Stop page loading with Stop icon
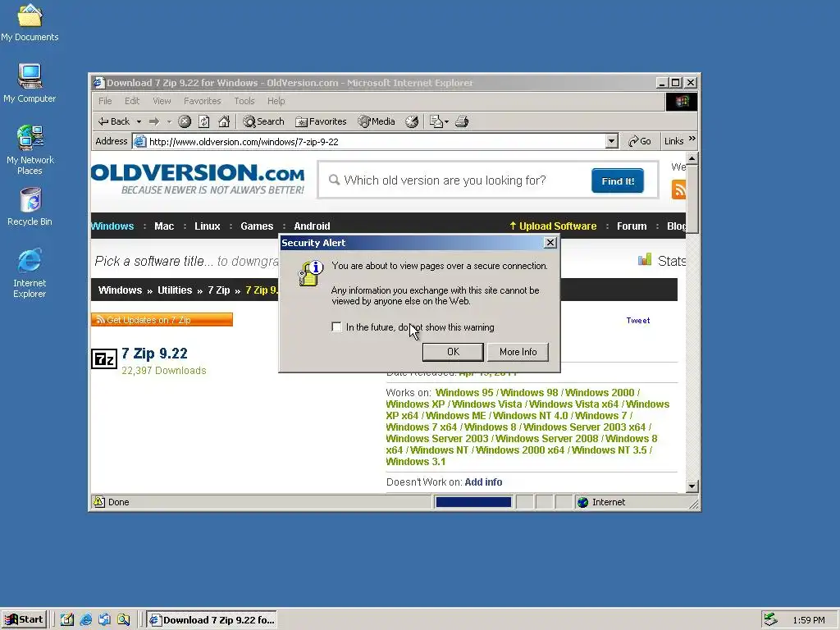 pyautogui.click(x=185, y=121)
